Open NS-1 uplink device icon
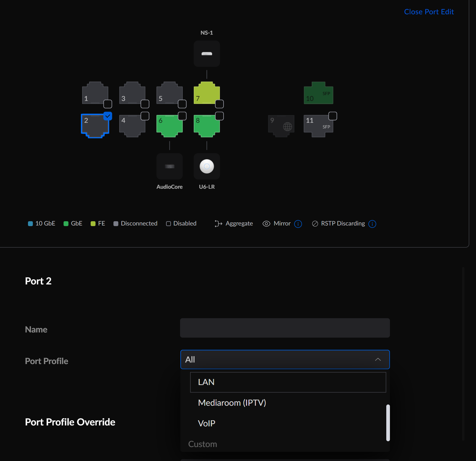This screenshot has width=476, height=461. [x=207, y=53]
